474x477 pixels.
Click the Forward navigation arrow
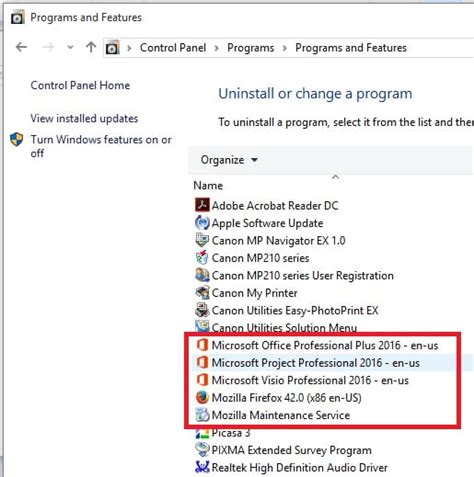click(49, 47)
